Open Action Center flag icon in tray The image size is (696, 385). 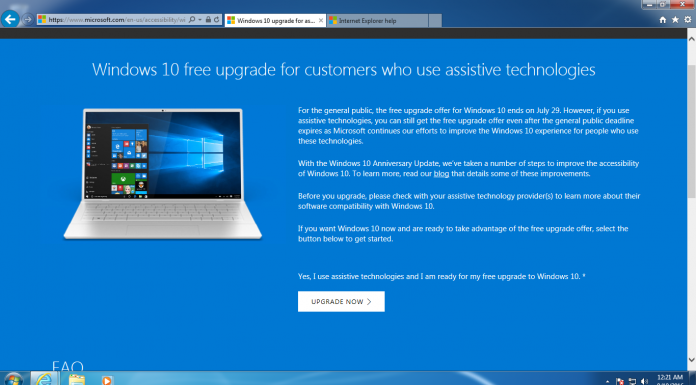(620, 381)
